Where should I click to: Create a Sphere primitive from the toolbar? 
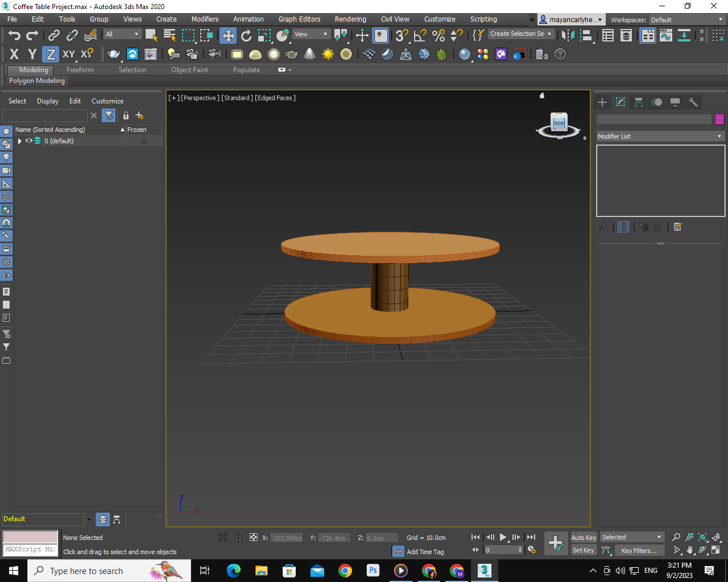pyautogui.click(x=274, y=54)
